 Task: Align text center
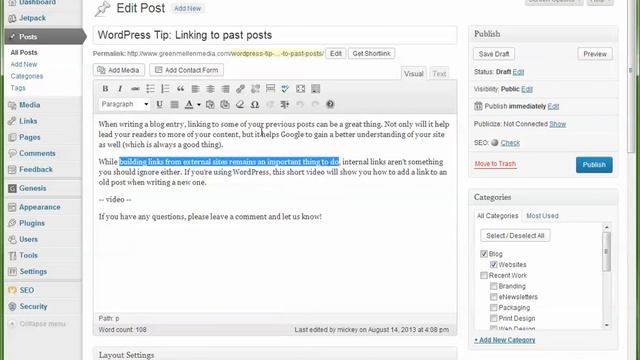pos(210,89)
